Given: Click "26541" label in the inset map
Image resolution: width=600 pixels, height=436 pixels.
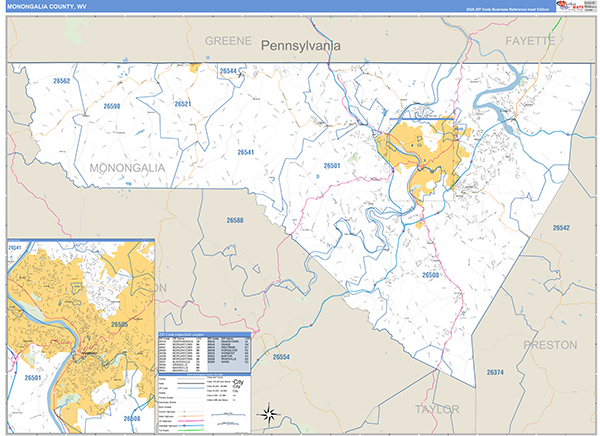Looking at the screenshot, I should [x=15, y=248].
